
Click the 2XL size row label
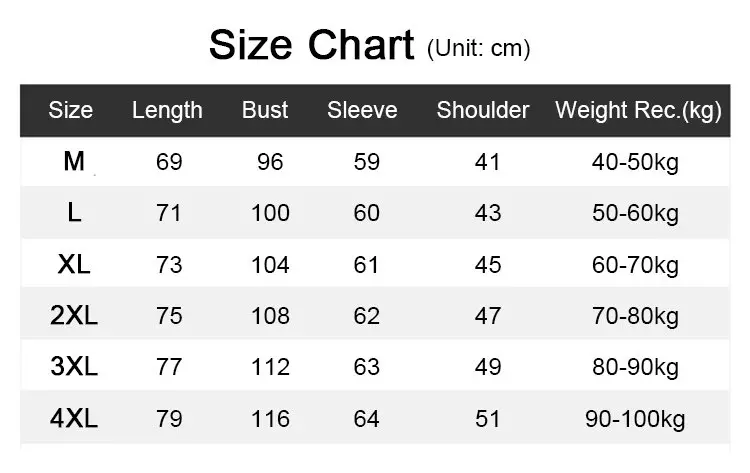74,316
